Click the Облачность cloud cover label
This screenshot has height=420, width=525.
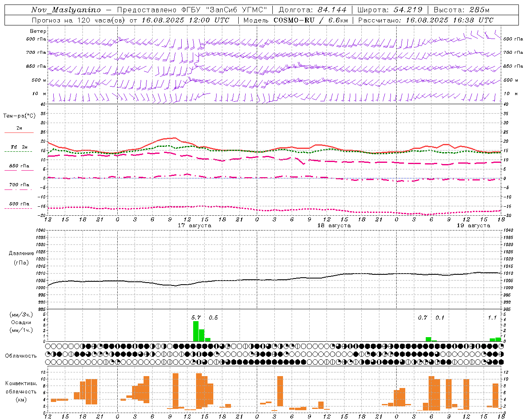21,356
